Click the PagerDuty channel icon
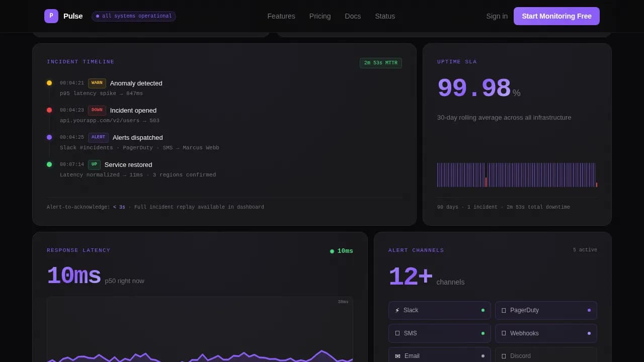The height and width of the screenshot is (362, 644). (504, 310)
